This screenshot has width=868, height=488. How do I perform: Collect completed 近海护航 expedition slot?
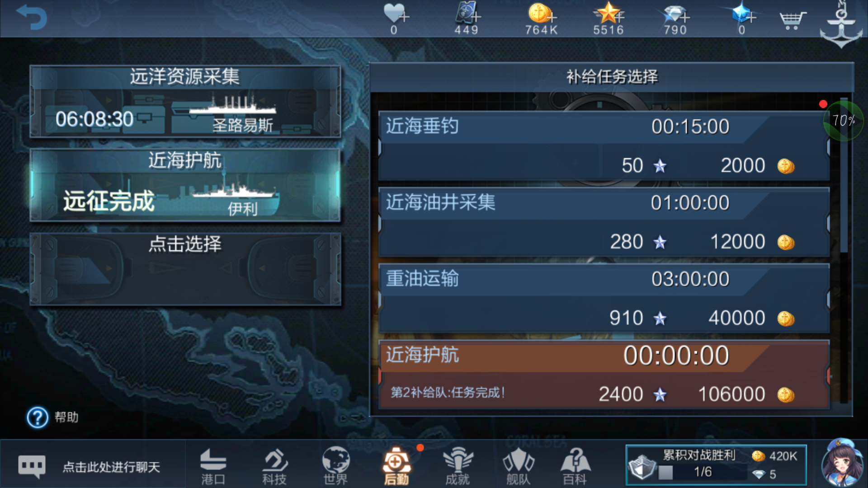185,185
